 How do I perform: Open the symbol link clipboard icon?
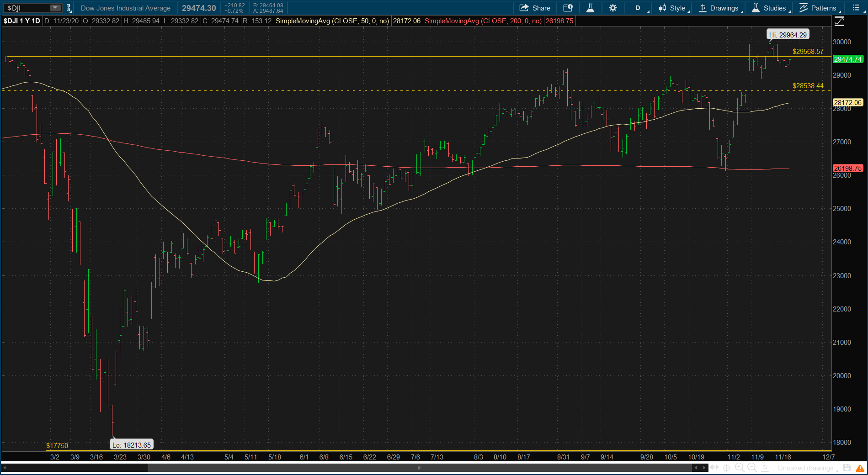(x=69, y=8)
